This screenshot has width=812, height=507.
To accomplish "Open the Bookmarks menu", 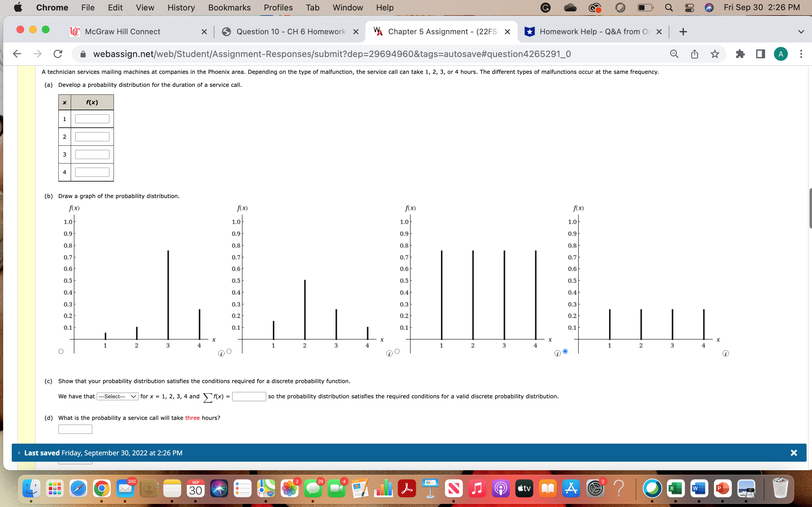I will tap(229, 7).
